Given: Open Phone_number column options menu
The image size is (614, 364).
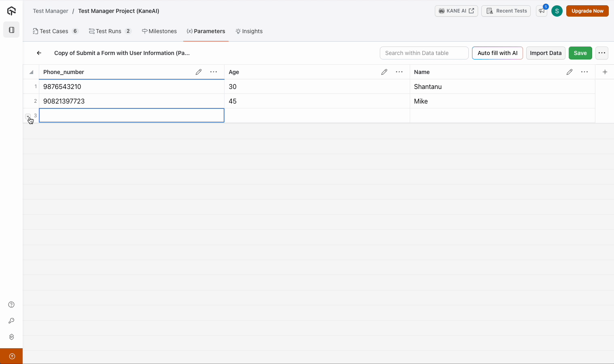Looking at the screenshot, I should [x=214, y=72].
